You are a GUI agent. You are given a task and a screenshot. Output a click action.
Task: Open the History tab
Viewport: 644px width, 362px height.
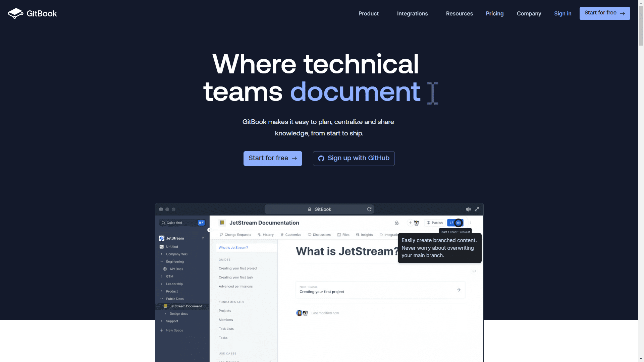click(x=266, y=235)
